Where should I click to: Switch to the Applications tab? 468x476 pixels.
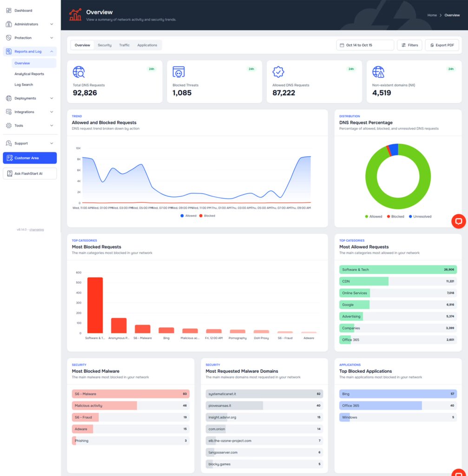point(147,45)
